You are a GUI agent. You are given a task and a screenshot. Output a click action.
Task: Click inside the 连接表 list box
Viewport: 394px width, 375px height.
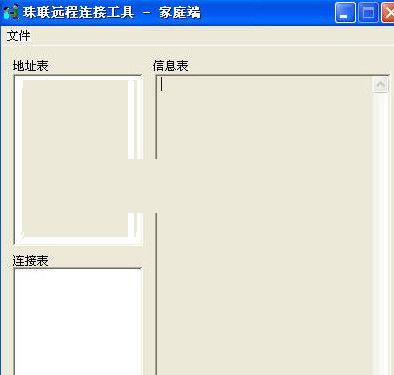tap(78, 322)
